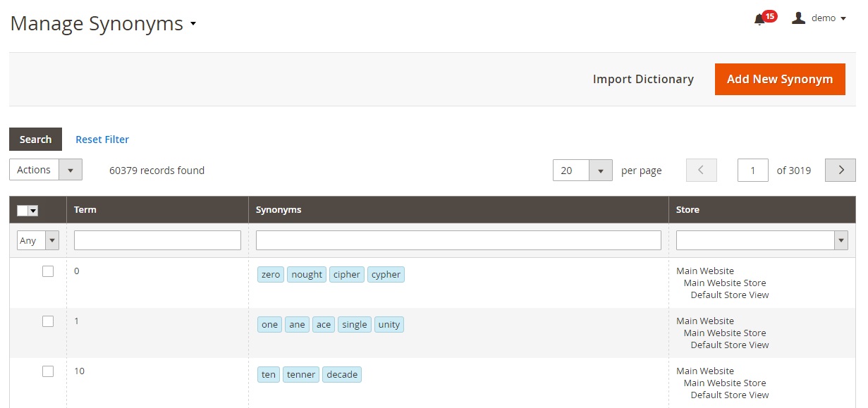Tick the checkbox for term 10
The image size is (868, 408).
48,371
